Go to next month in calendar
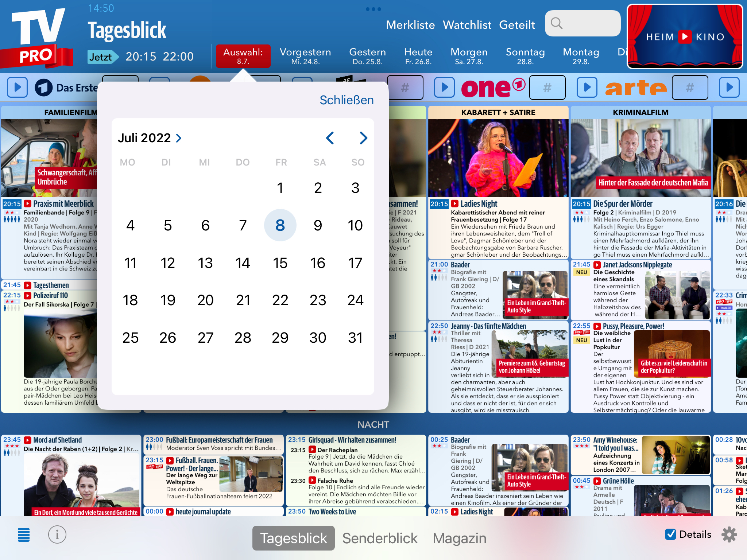 click(x=363, y=138)
